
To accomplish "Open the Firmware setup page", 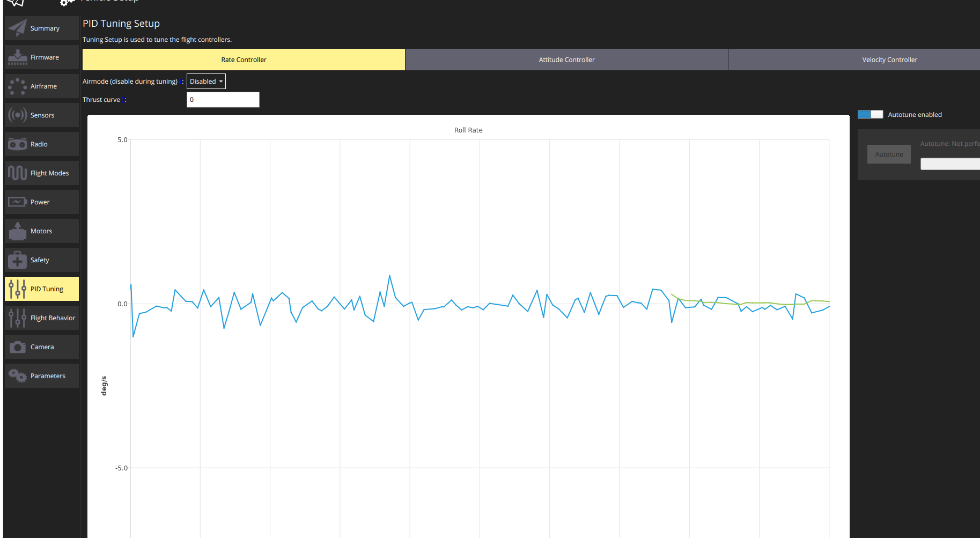I will click(x=41, y=57).
